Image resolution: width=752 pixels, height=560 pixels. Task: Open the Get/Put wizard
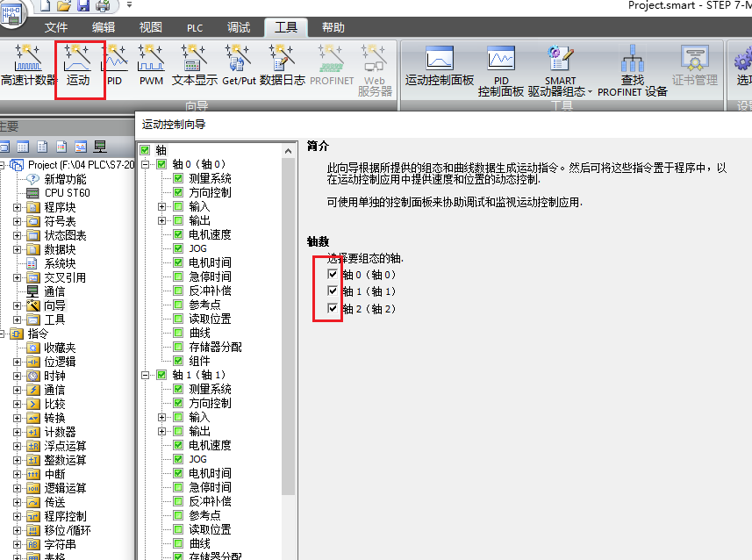[239, 65]
